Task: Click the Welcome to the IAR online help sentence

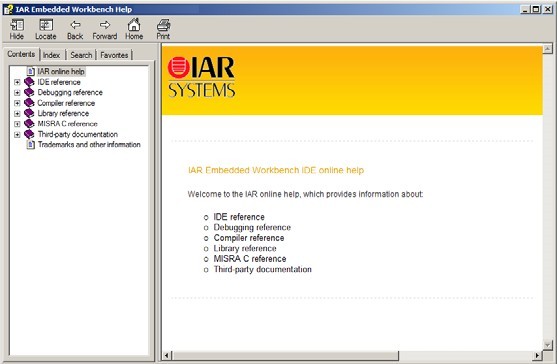Action: click(305, 194)
